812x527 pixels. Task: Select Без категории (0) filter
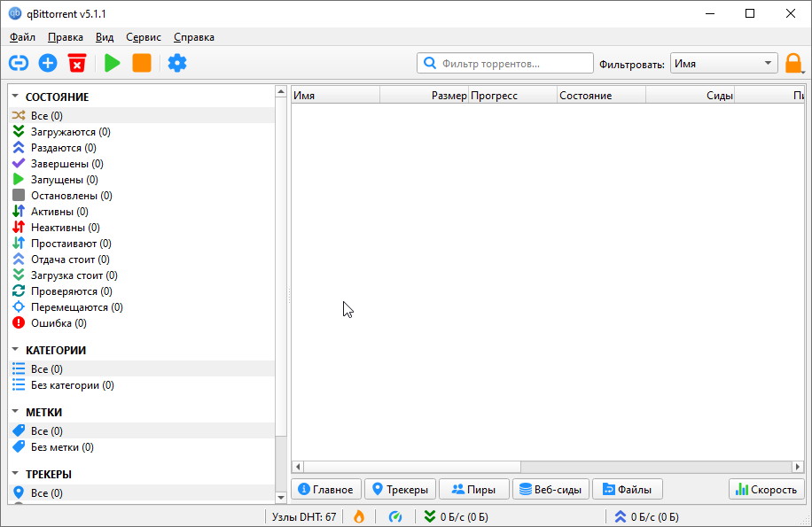(141, 384)
